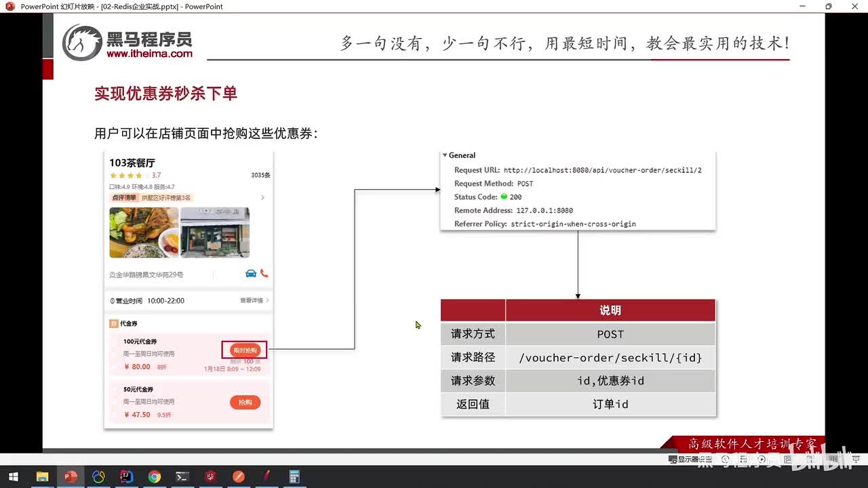This screenshot has width=868, height=488.
Task: Open 查看详情 beside the business hours
Action: (x=254, y=300)
